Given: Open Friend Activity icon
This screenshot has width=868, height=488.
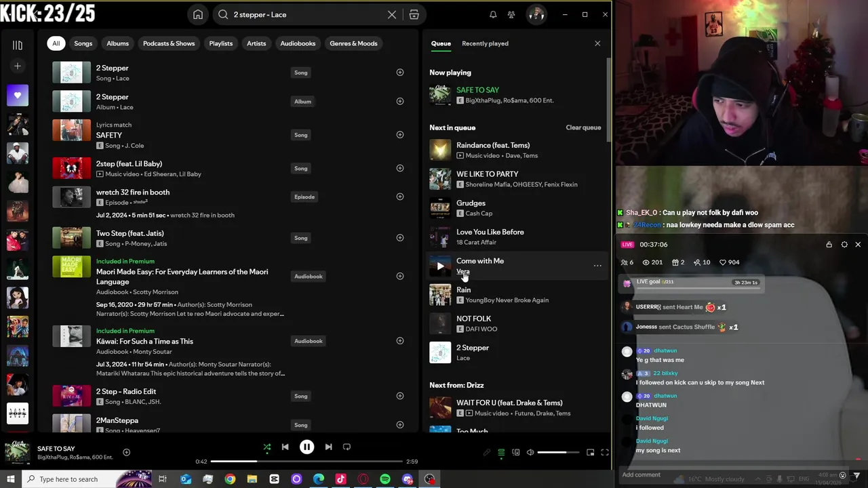Looking at the screenshot, I should [x=511, y=14].
